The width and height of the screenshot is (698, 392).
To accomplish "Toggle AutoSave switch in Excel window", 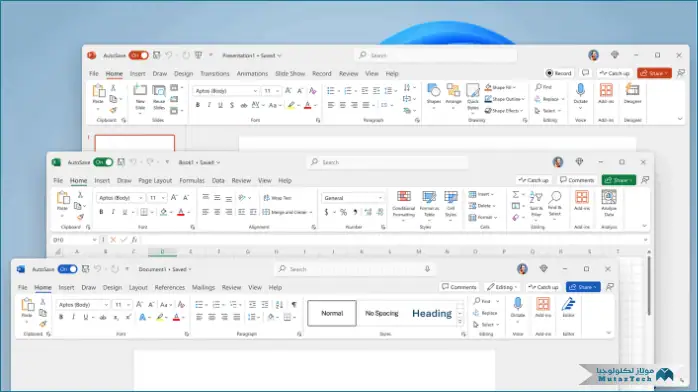I will click(103, 162).
